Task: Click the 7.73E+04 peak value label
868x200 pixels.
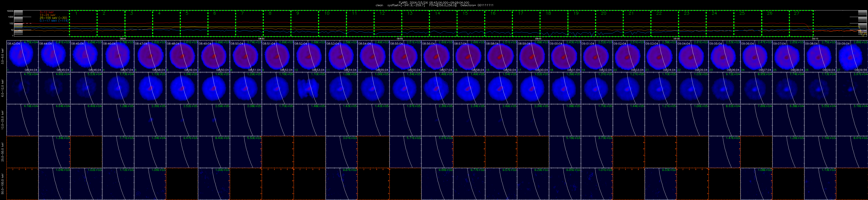Action: (x=126, y=74)
